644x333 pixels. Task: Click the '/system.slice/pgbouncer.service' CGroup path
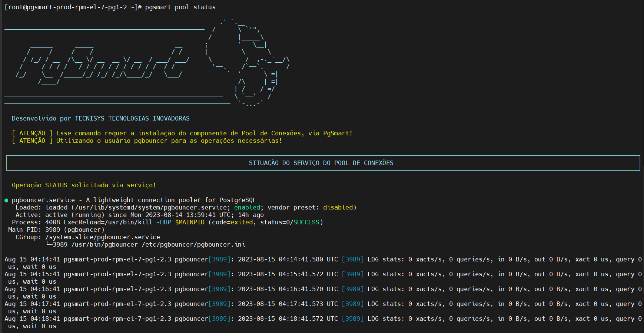click(103, 237)
